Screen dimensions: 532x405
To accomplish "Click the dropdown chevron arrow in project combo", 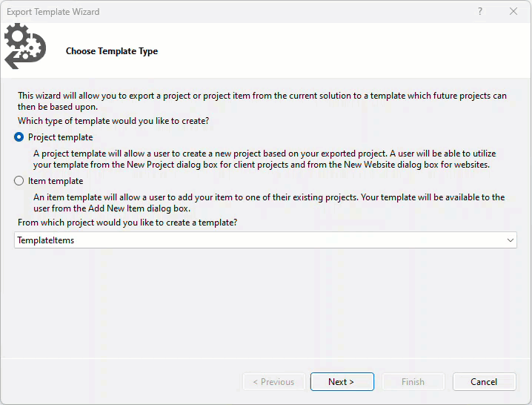I will point(510,240).
